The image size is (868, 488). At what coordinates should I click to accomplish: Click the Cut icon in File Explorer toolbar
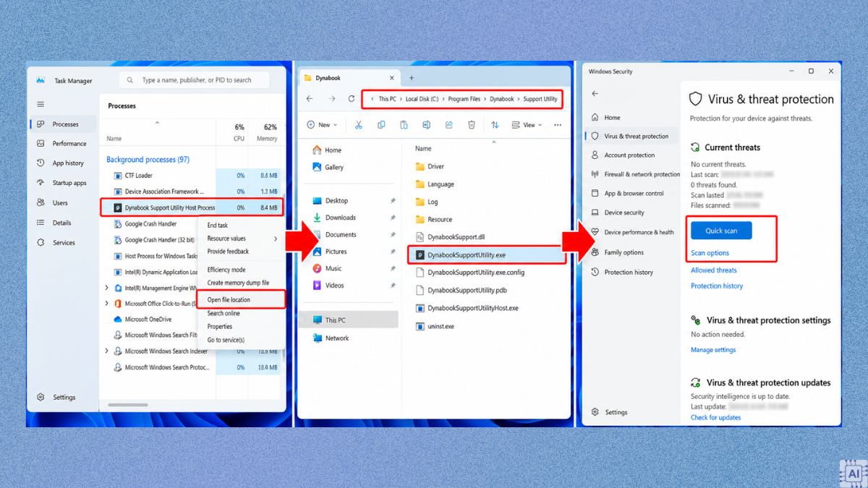click(x=358, y=125)
